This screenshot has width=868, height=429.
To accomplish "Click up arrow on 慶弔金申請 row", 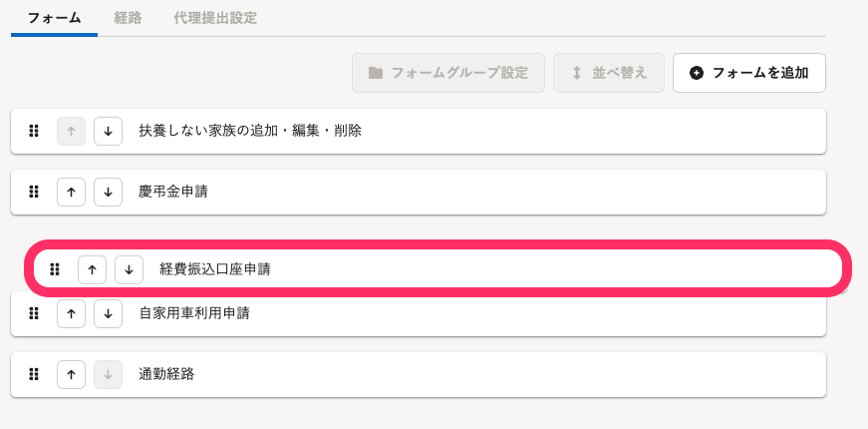I will (71, 193).
